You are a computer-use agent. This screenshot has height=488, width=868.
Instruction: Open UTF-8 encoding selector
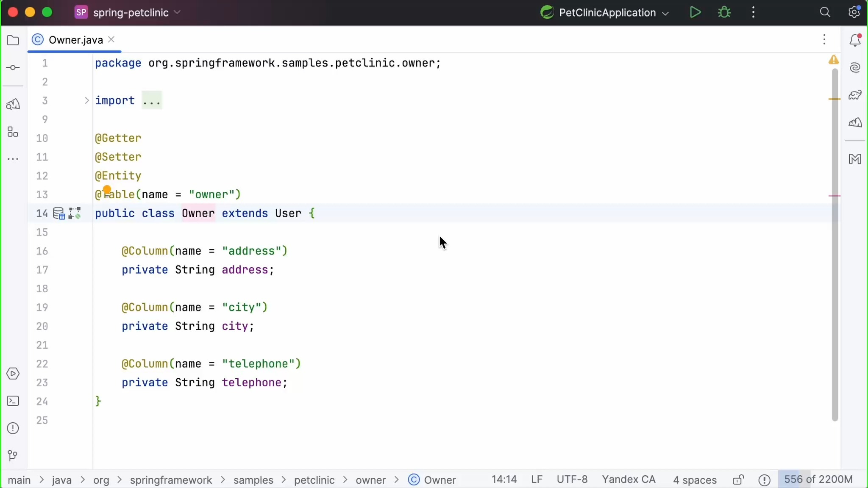click(x=572, y=480)
